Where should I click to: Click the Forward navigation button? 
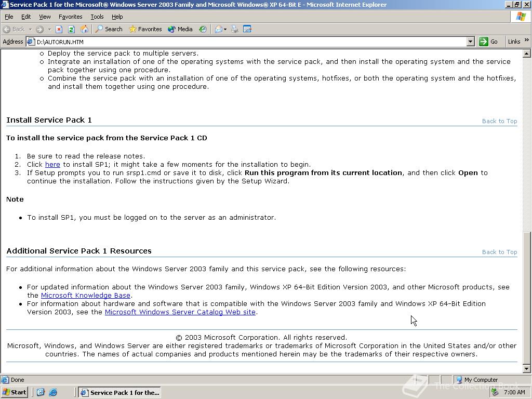pyautogui.click(x=39, y=29)
